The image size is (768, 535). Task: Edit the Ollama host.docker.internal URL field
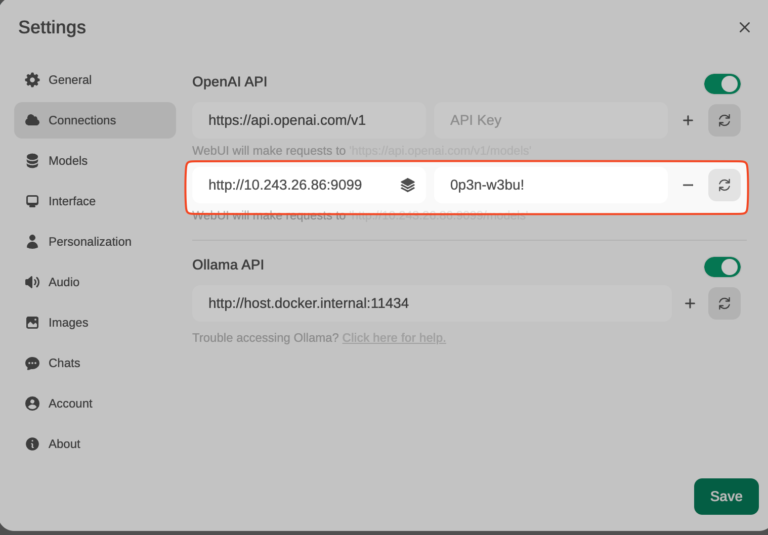430,303
